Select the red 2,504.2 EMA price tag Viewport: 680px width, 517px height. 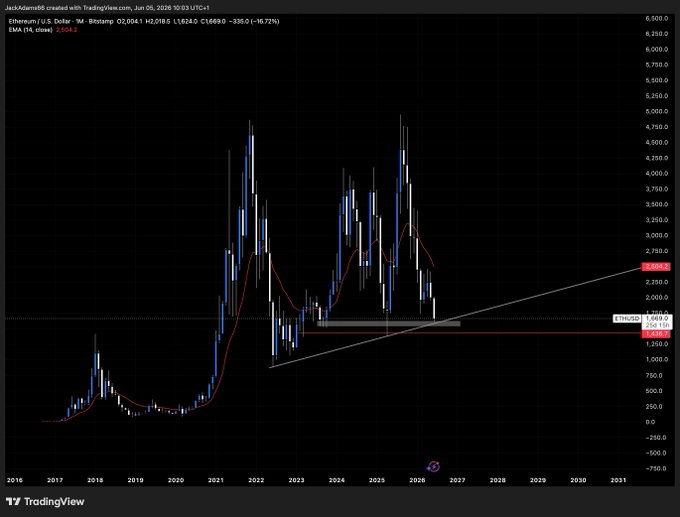[x=656, y=266]
